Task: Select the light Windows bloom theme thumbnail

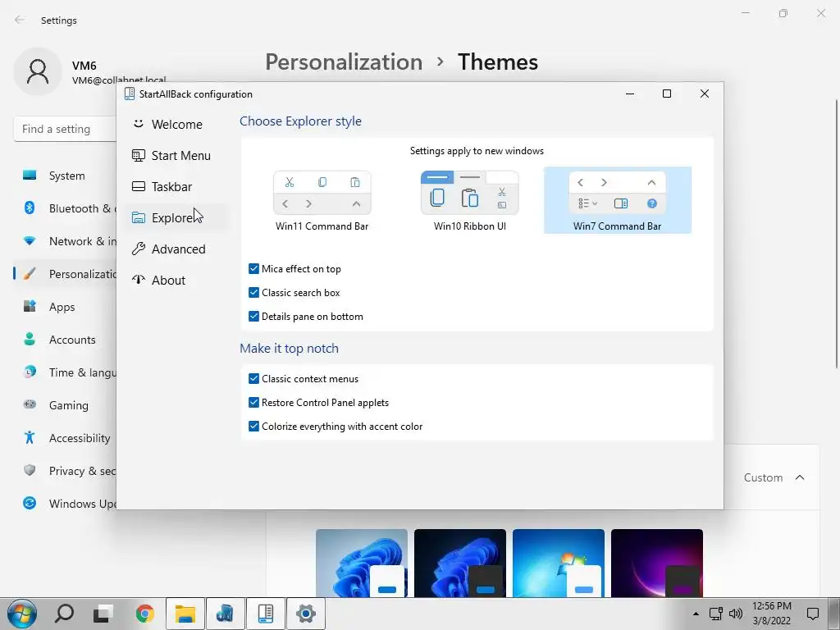Action: (362, 563)
